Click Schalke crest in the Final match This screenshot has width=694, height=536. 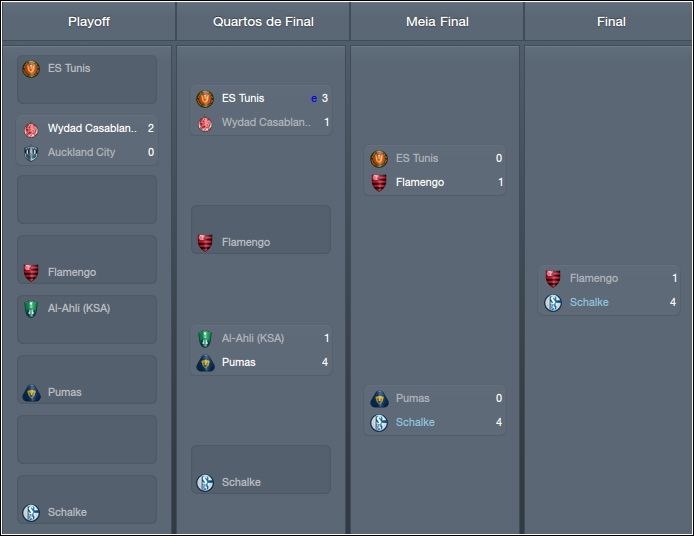point(553,303)
